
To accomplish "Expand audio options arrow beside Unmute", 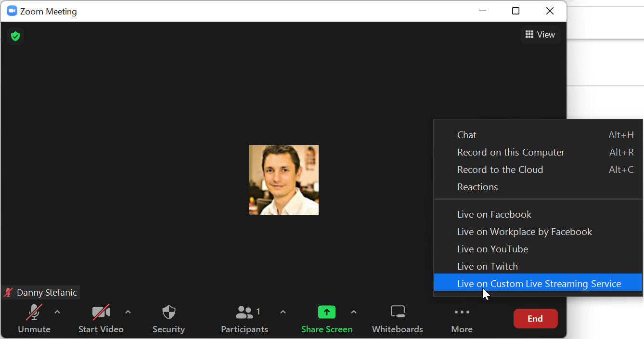I will pos(57,312).
